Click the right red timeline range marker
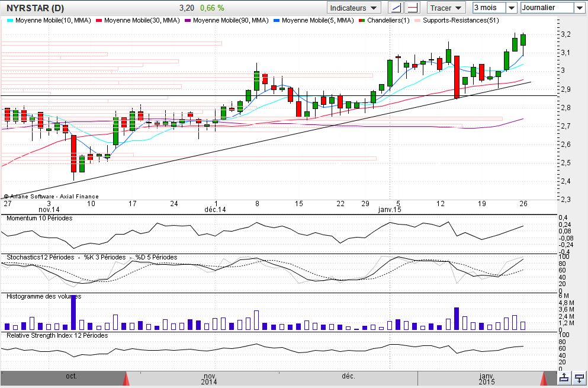 point(545,378)
